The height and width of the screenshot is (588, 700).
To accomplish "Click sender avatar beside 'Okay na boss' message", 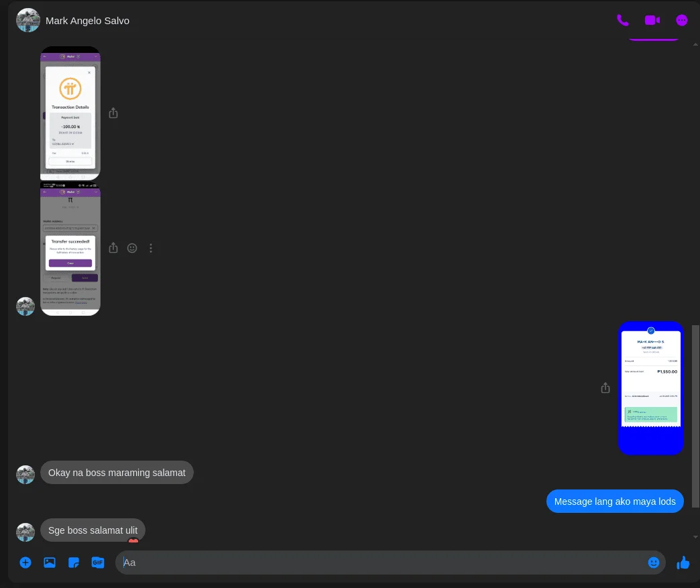I will click(x=25, y=475).
